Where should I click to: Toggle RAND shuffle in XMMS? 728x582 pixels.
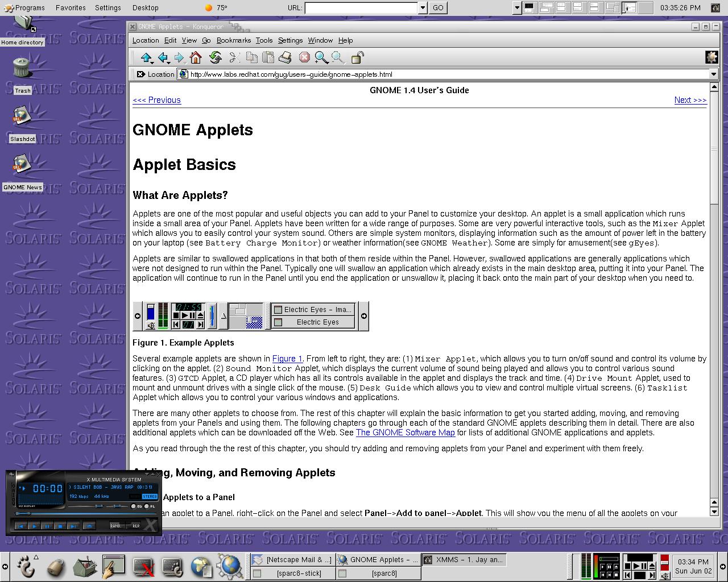[x=116, y=526]
